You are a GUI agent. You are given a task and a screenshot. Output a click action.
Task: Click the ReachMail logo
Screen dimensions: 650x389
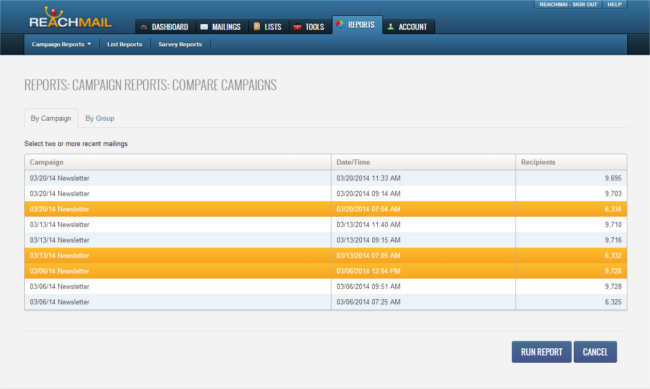tap(70, 18)
